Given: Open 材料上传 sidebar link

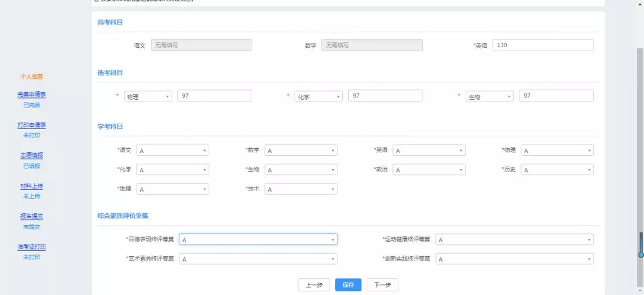Looking at the screenshot, I should tap(32, 186).
